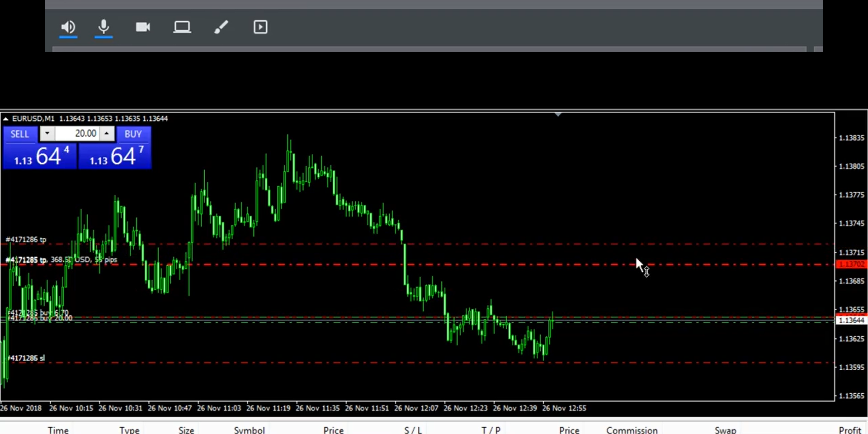Click the Profit column header

pos(849,430)
